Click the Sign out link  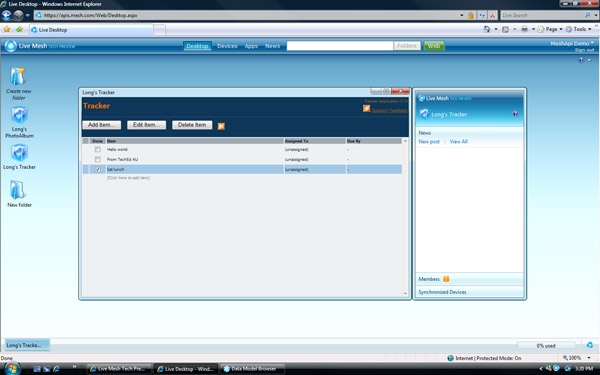584,50
